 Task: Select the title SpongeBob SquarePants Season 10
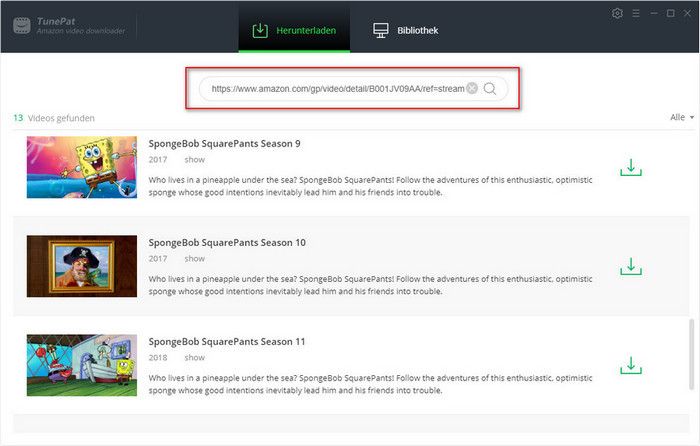(227, 243)
